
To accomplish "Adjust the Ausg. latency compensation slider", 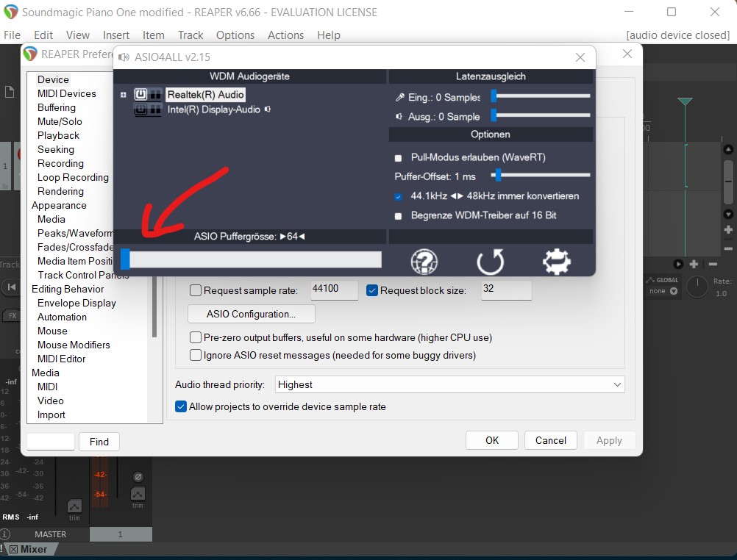I will (541, 115).
